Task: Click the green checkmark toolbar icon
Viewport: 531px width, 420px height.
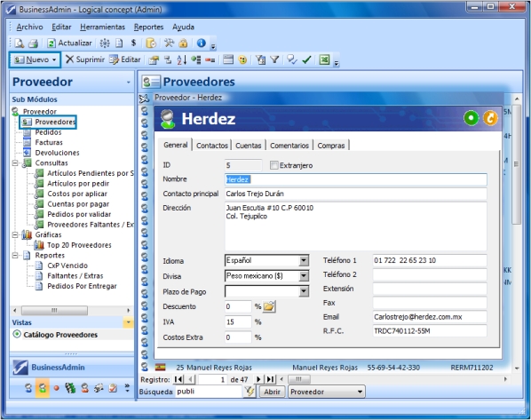Action: 307,60
